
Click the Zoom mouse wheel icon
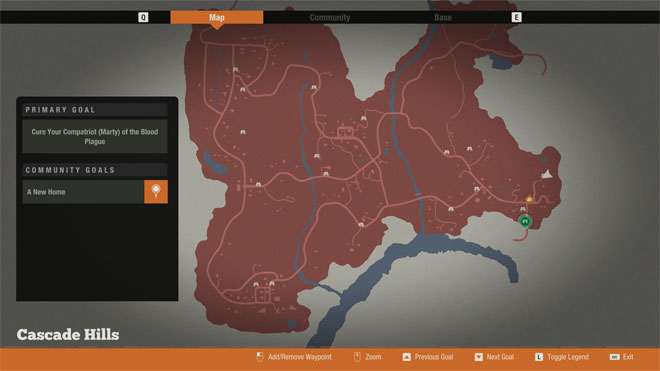click(357, 357)
